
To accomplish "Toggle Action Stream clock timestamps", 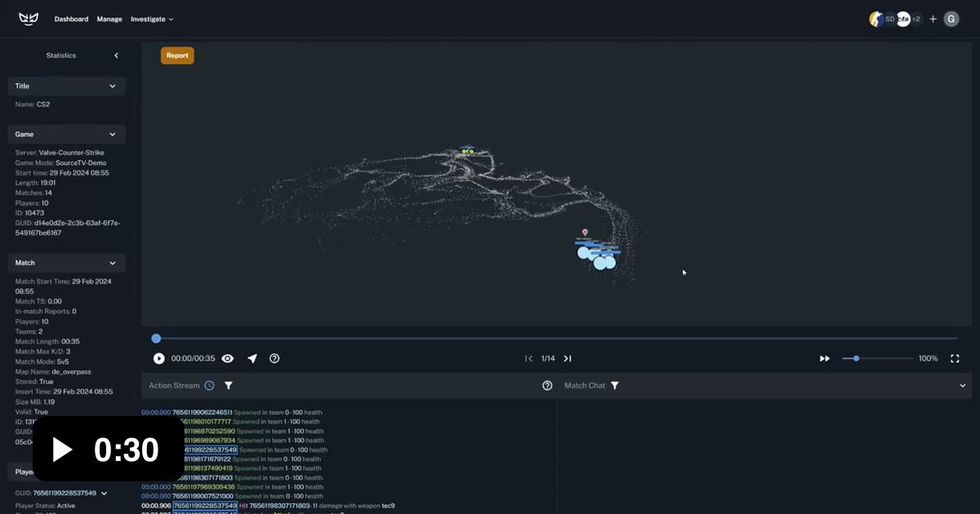I will 210,385.
